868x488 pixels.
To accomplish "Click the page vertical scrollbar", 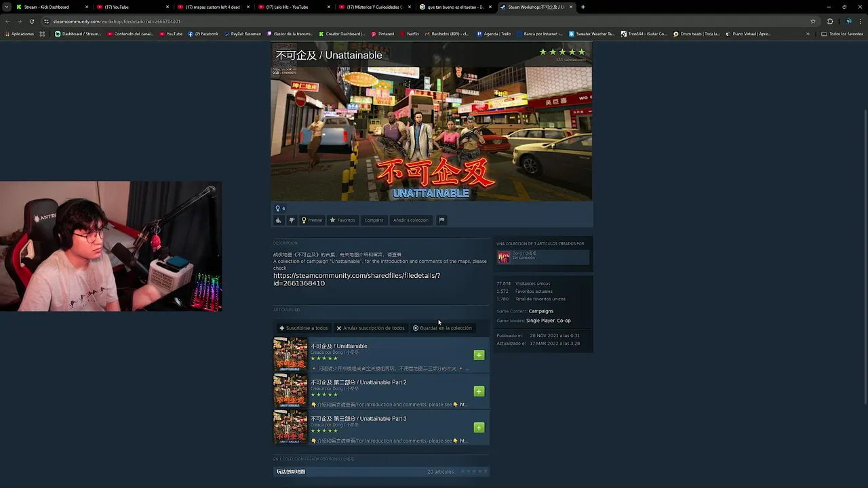I will [865, 258].
